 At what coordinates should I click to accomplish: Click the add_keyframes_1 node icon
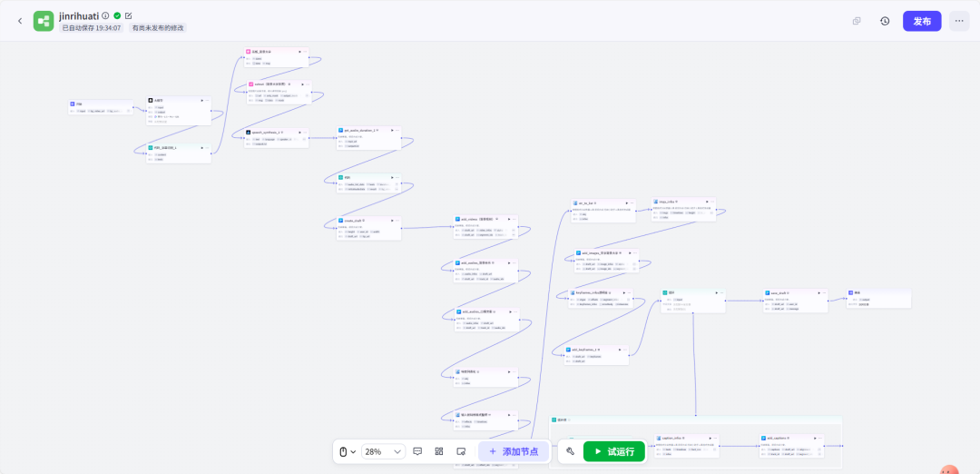[568, 350]
